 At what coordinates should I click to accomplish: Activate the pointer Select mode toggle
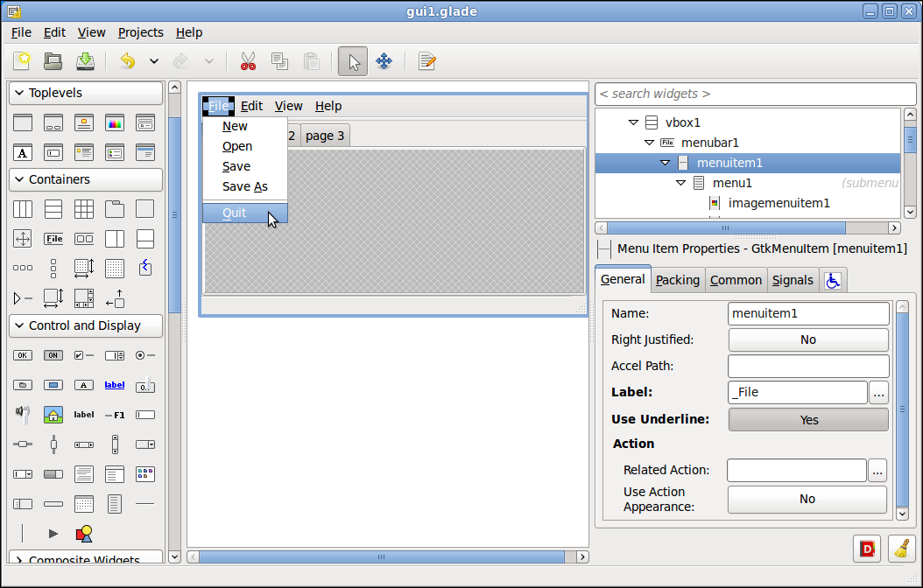pos(353,61)
